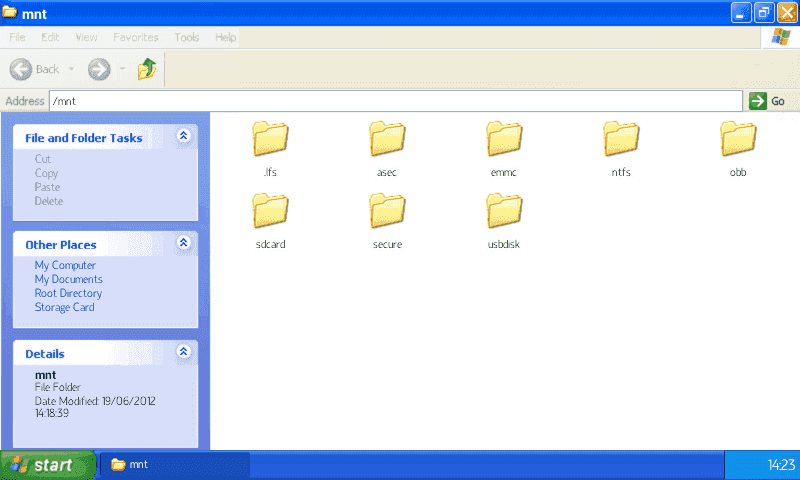Screen dimensions: 800x480
Task: Go to My Computer
Action: pyautogui.click(x=65, y=265)
